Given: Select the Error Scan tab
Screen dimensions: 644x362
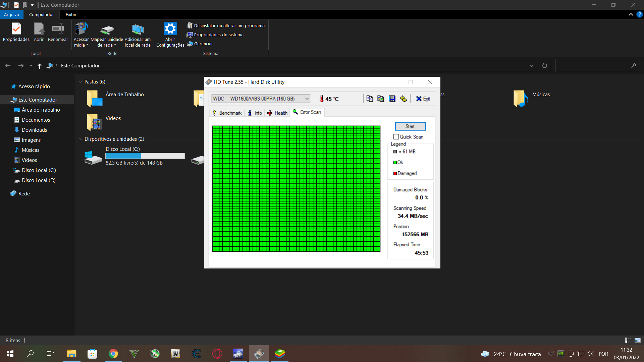Looking at the screenshot, I should 307,112.
